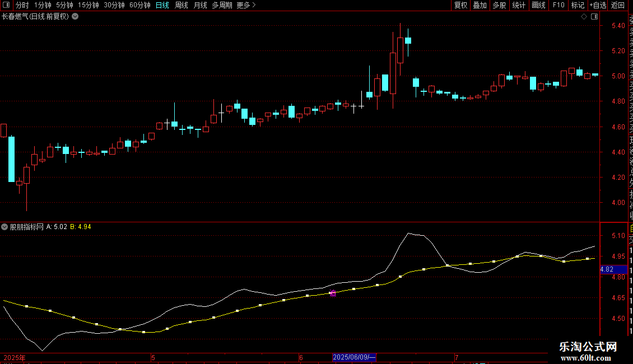Click the 5.40 price axis label

point(618,25)
